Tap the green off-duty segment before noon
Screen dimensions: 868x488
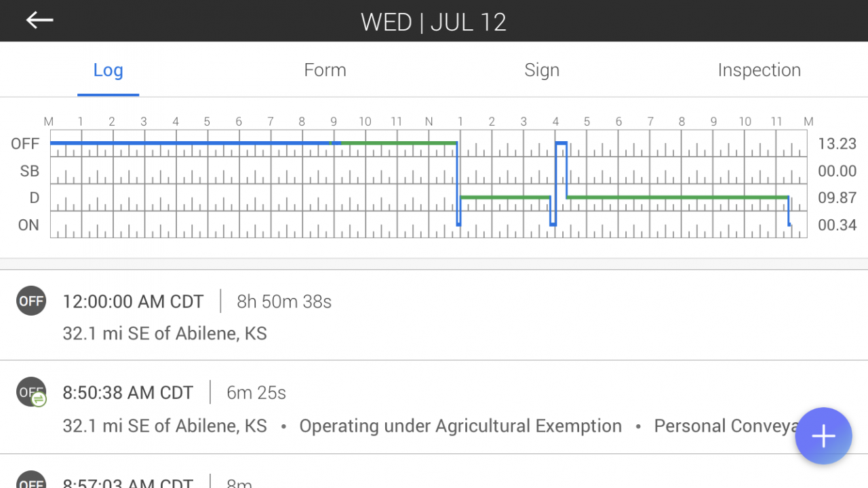(x=399, y=143)
